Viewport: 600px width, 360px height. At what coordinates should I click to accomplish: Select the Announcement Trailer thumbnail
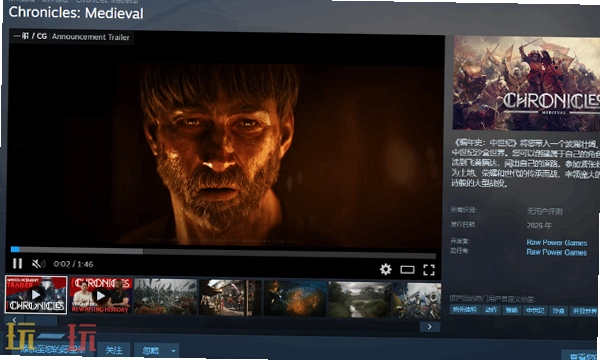click(x=36, y=295)
